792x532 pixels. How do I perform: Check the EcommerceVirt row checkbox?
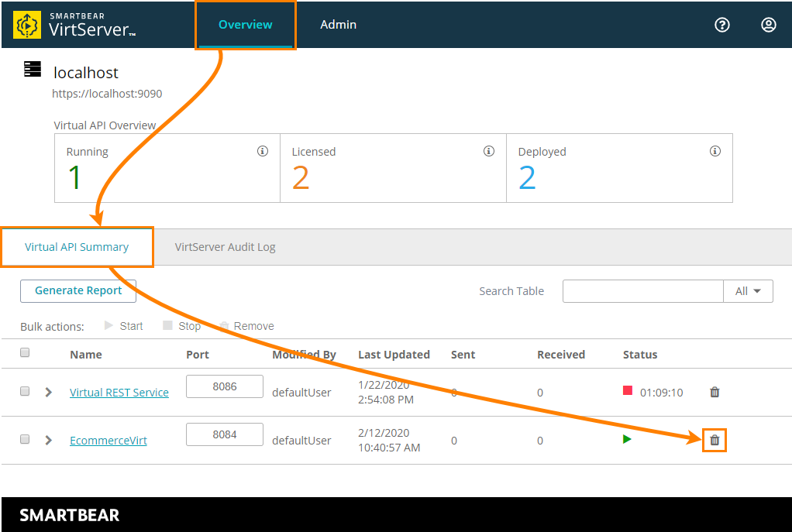click(25, 439)
